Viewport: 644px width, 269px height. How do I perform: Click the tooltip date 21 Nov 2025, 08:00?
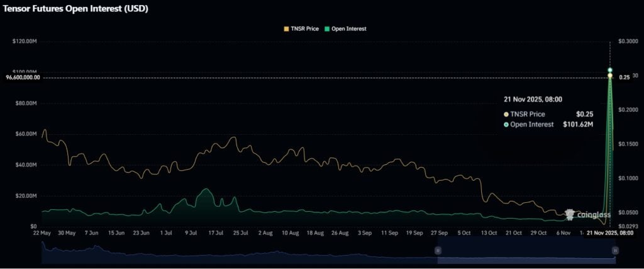[533, 99]
